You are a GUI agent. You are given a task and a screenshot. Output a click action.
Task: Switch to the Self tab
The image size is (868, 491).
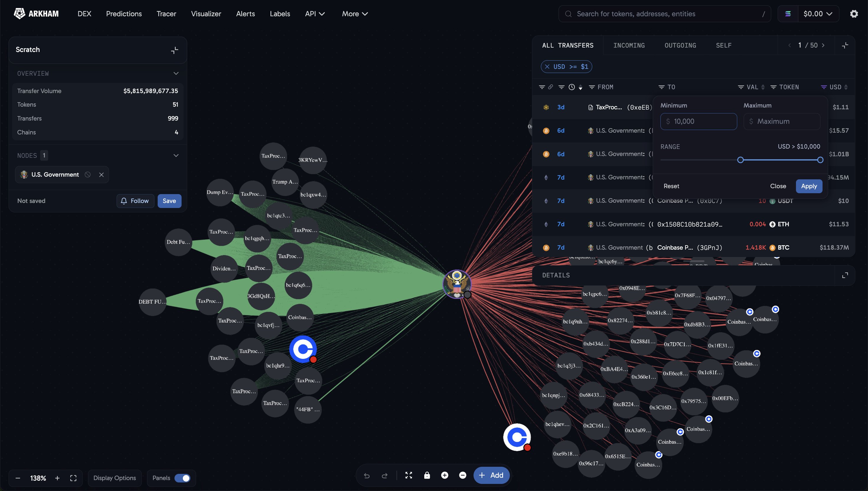tap(723, 45)
